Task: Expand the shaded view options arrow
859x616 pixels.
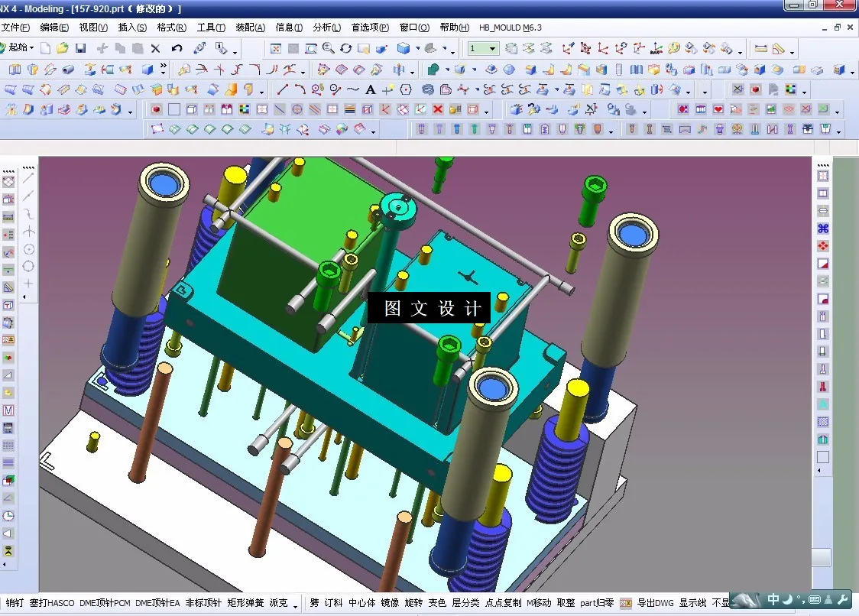Action: (417, 49)
